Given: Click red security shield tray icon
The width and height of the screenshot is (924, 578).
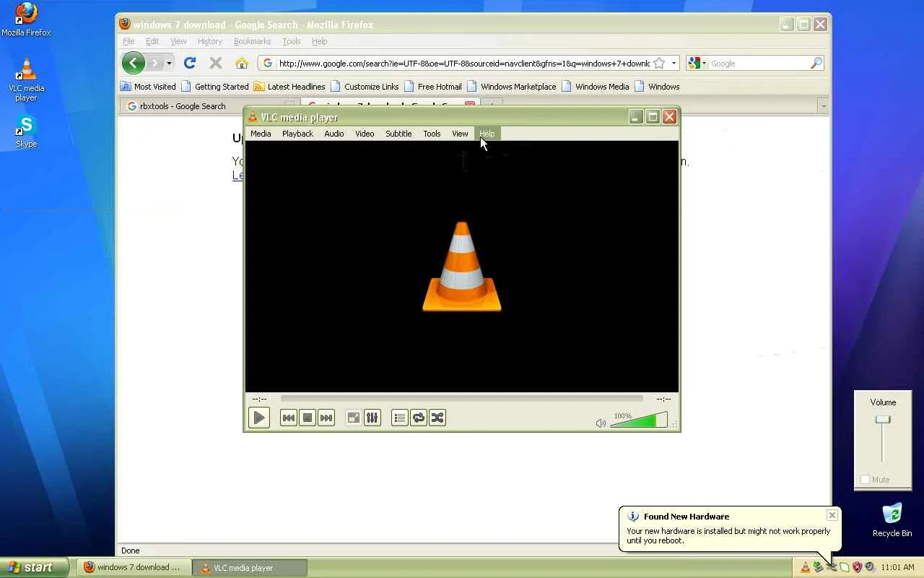Looking at the screenshot, I should tap(857, 567).
